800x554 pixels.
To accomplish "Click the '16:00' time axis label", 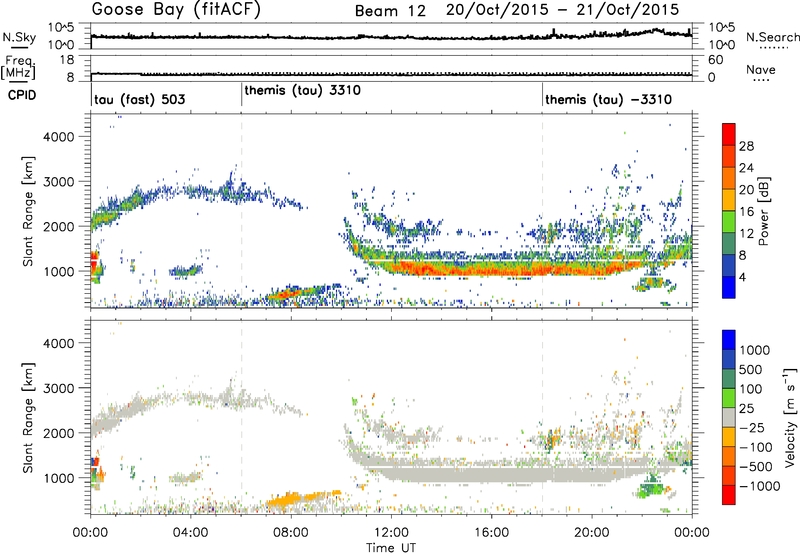I will [491, 533].
